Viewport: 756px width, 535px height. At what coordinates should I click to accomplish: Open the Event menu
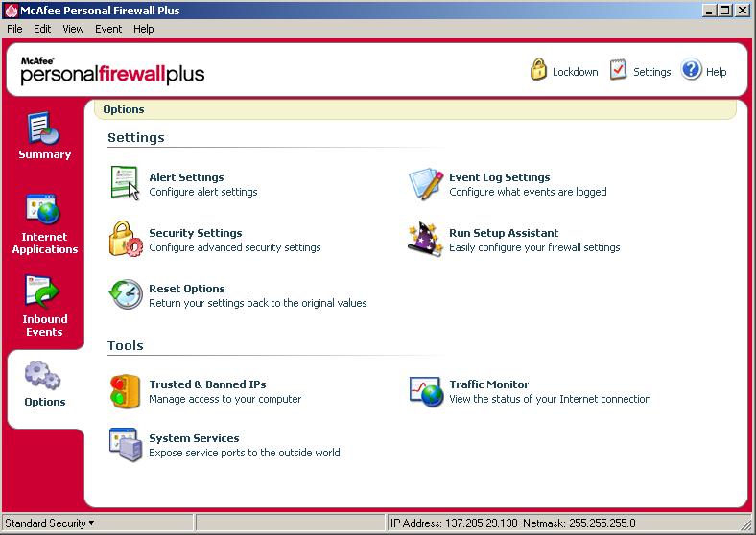pos(108,29)
